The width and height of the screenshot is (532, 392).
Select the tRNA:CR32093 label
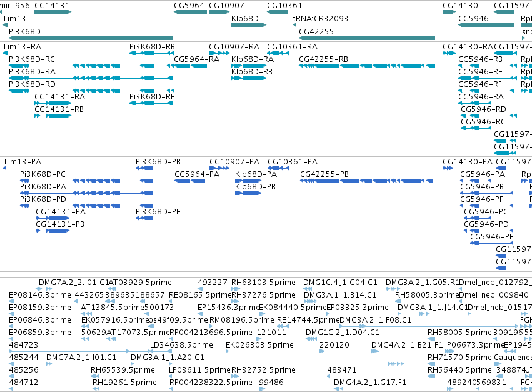pyautogui.click(x=321, y=19)
